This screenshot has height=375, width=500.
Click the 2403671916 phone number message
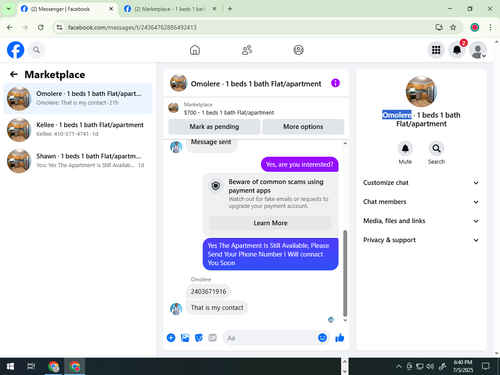point(208,291)
